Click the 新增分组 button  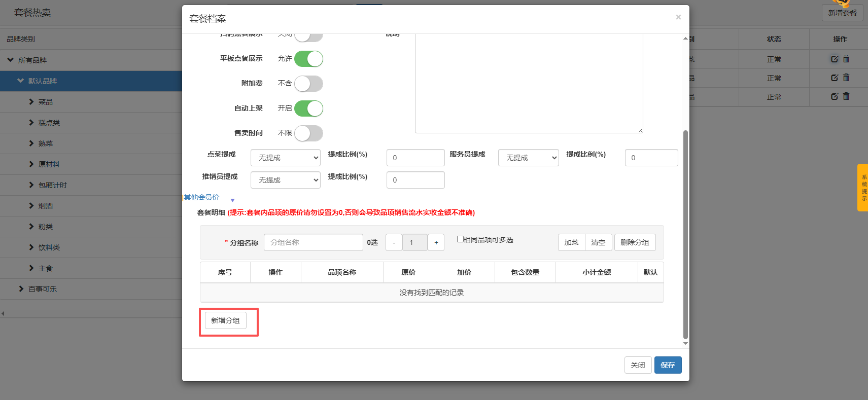[x=225, y=320]
